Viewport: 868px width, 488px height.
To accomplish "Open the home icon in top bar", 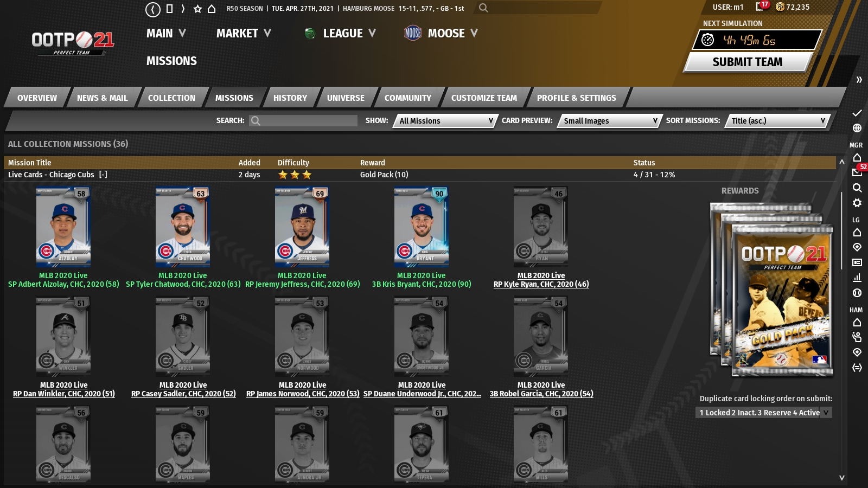I will click(212, 9).
